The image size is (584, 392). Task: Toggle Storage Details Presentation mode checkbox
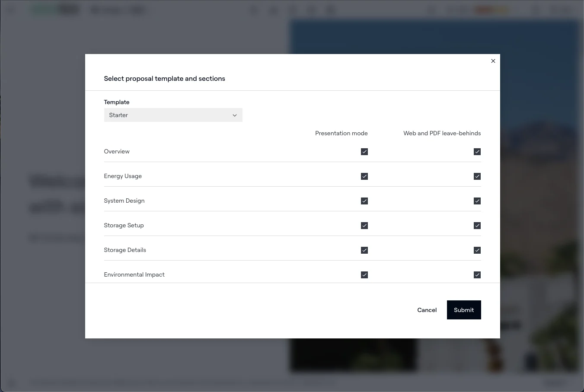click(x=364, y=250)
